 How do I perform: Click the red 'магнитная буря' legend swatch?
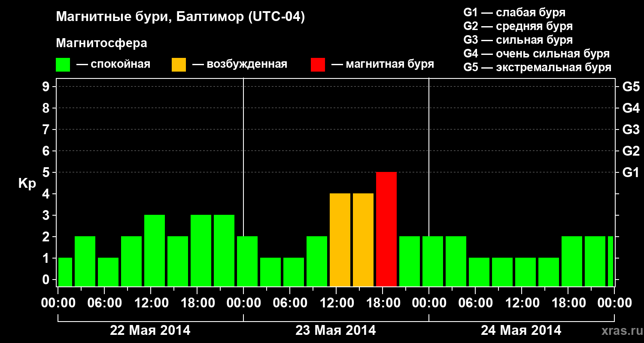(x=318, y=65)
